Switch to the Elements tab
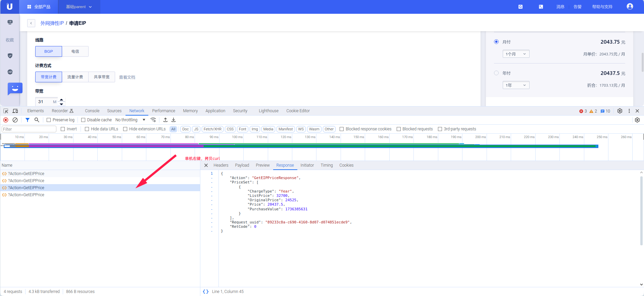Image resolution: width=644 pixels, height=296 pixels. 36,111
